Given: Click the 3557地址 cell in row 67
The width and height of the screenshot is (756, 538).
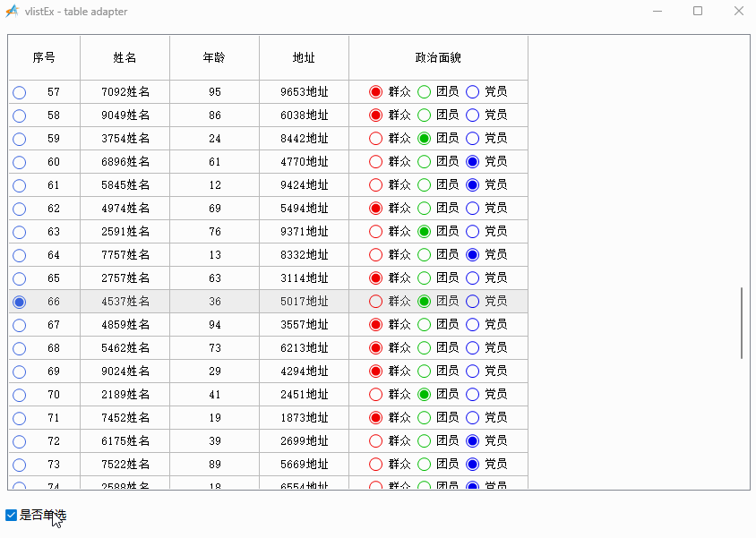Looking at the screenshot, I should (304, 325).
